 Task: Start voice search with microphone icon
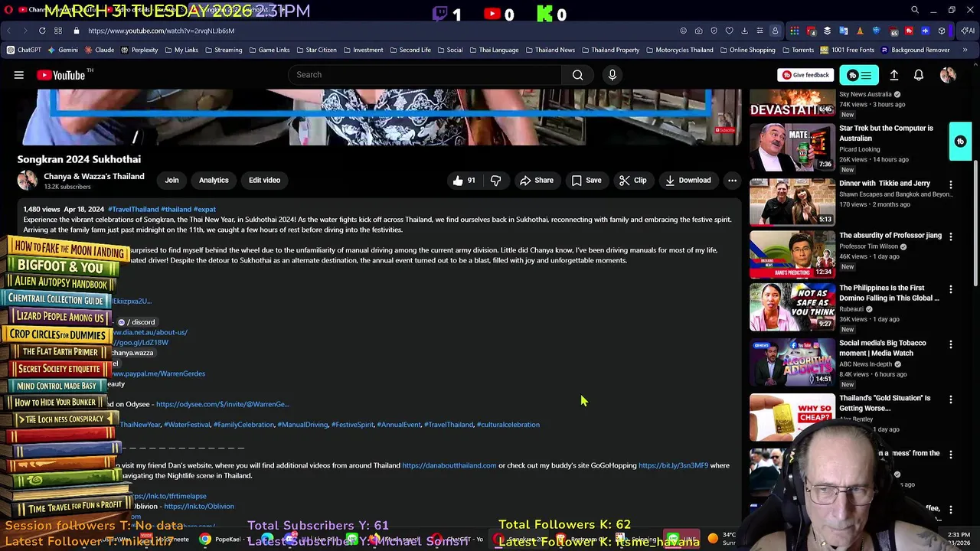612,75
